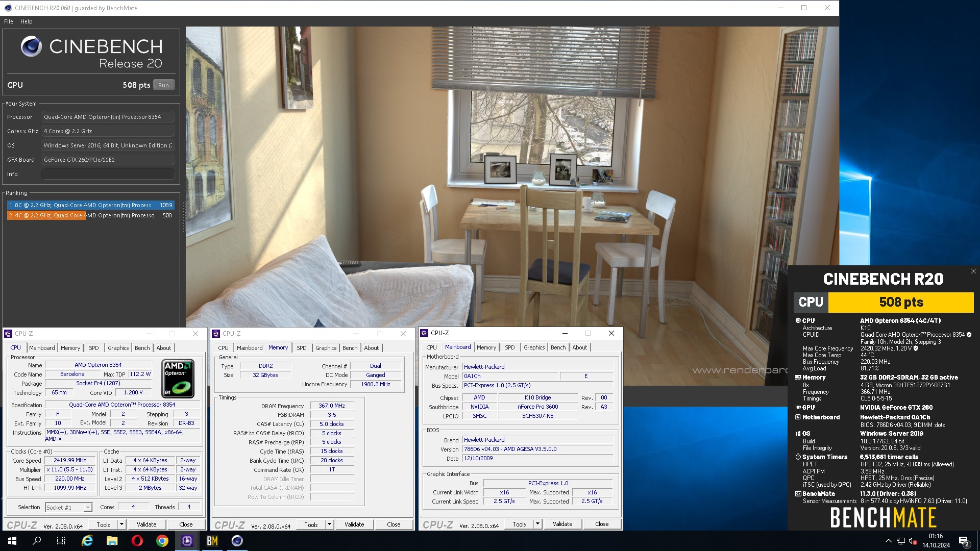Launch Opera browser from taskbar

click(x=137, y=541)
